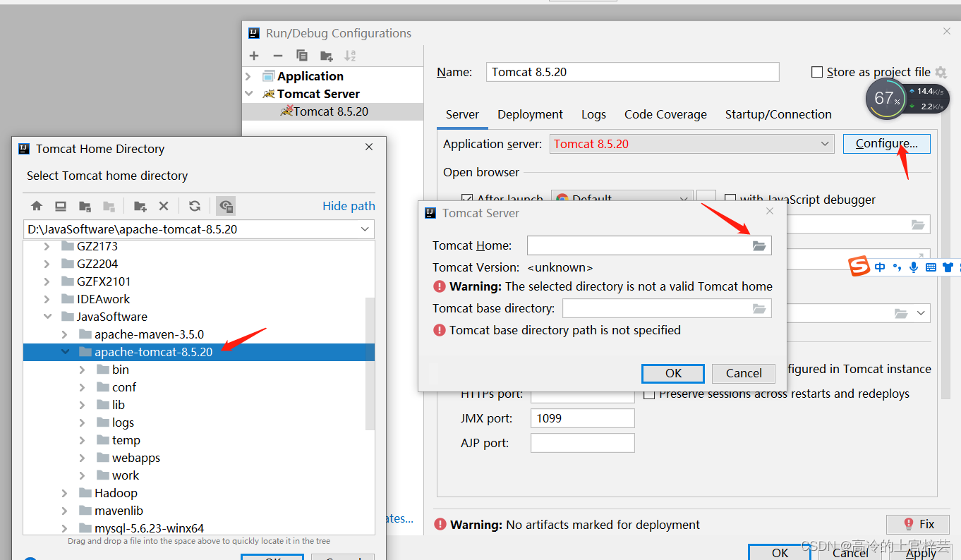
Task: Create a new folder in file chooser
Action: [140, 206]
